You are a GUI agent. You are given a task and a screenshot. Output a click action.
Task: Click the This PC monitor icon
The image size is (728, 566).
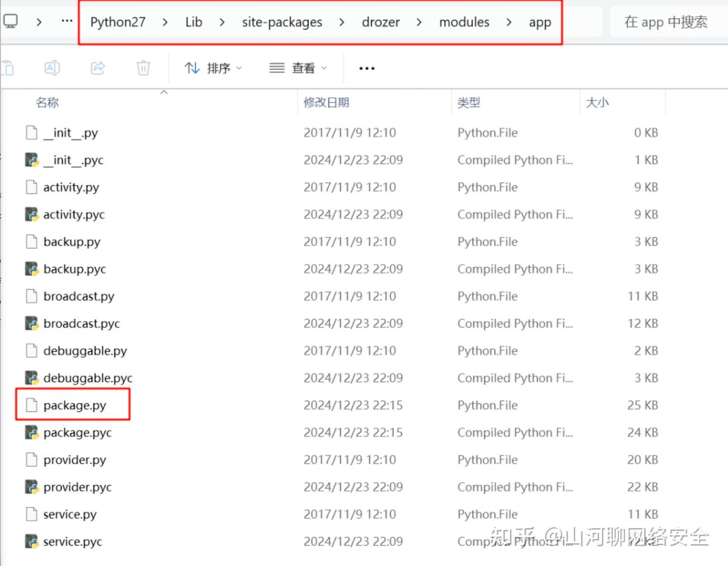coord(11,21)
